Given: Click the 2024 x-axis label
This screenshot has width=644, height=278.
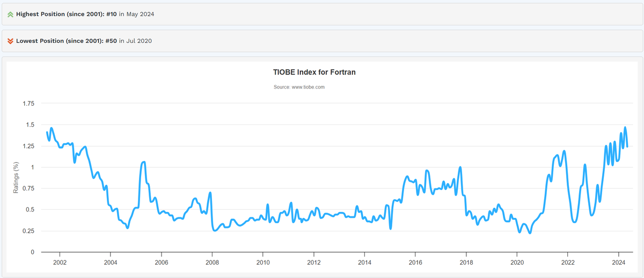Looking at the screenshot, I should [x=619, y=262].
